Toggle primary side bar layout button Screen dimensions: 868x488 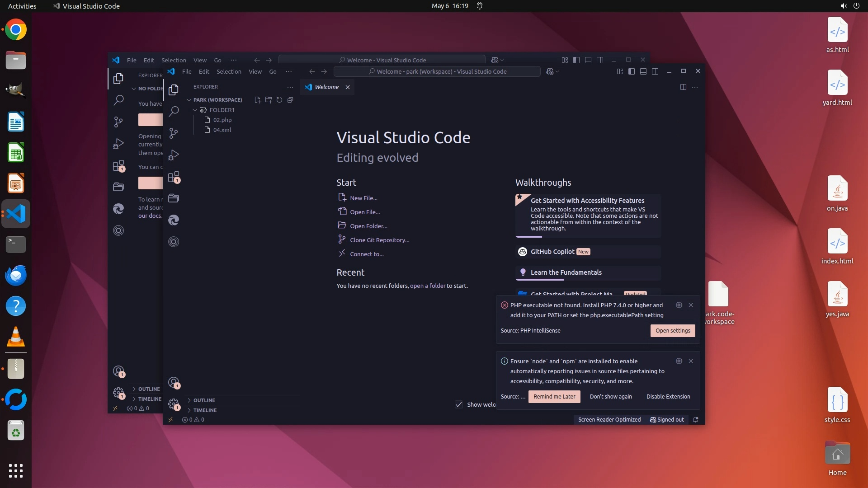[x=632, y=71]
